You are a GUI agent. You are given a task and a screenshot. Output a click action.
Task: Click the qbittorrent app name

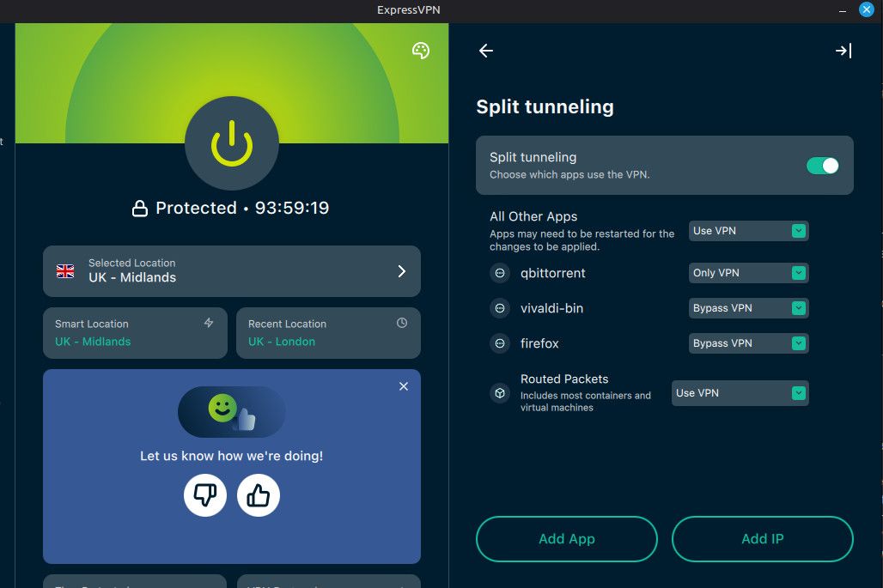coord(553,274)
